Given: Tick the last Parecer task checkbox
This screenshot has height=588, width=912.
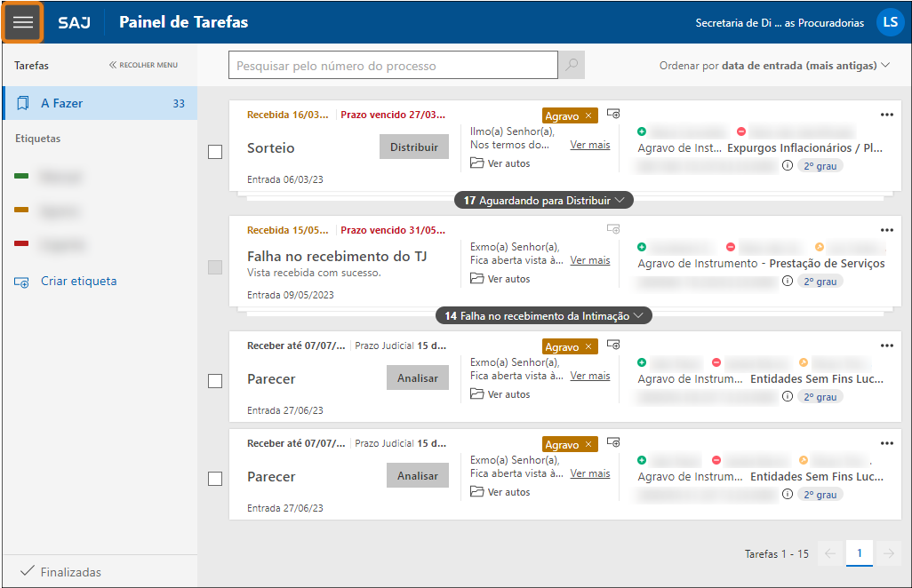Looking at the screenshot, I should [x=215, y=479].
